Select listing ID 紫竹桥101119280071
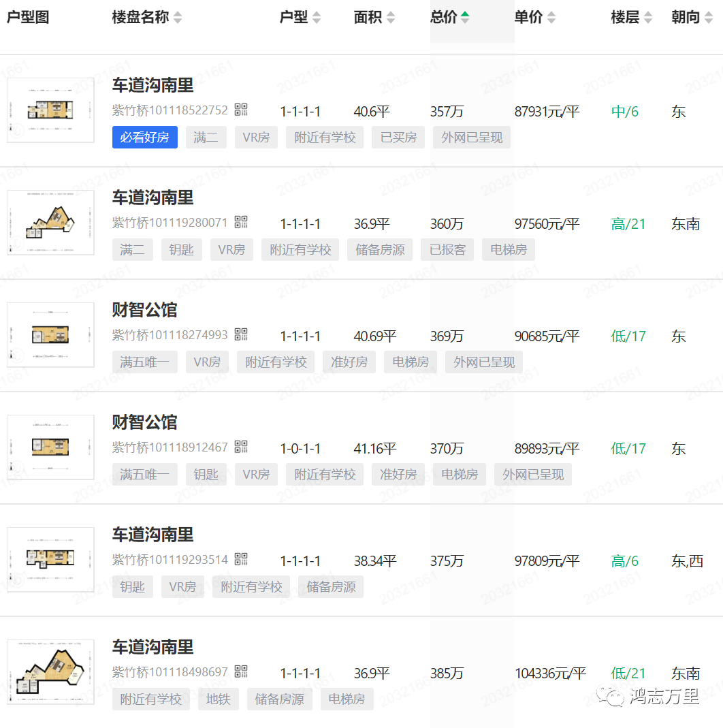This screenshot has width=723, height=728. pos(170,223)
